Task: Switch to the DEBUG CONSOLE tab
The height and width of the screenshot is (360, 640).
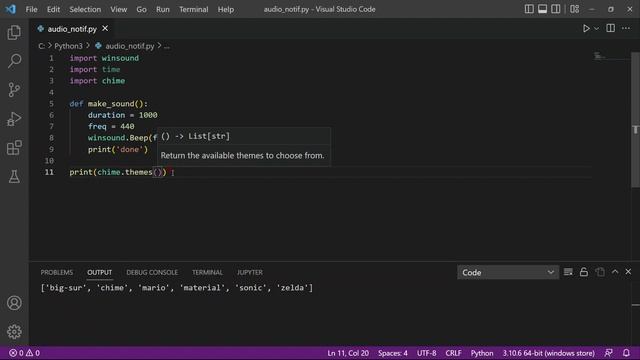Action: pos(152,272)
